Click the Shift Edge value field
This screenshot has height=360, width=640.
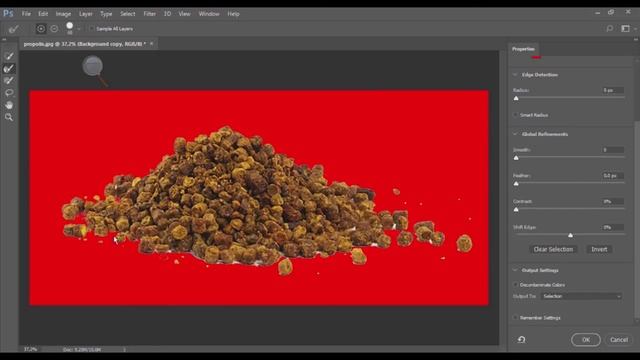tap(613, 227)
